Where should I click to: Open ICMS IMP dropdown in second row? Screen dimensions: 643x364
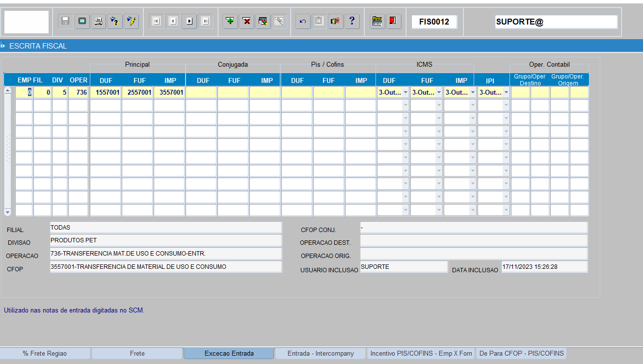472,105
